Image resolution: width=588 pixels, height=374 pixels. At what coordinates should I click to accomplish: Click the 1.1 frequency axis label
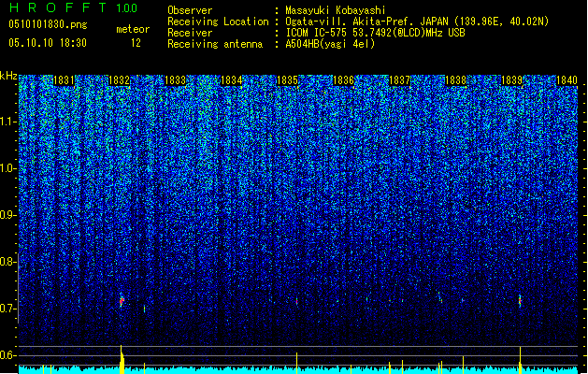[x=8, y=122]
